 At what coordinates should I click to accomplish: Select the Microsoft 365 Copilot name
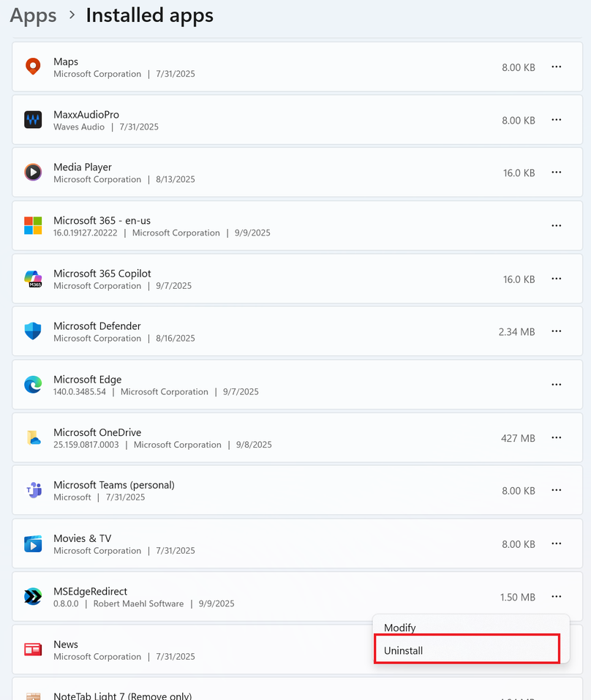[x=102, y=274]
